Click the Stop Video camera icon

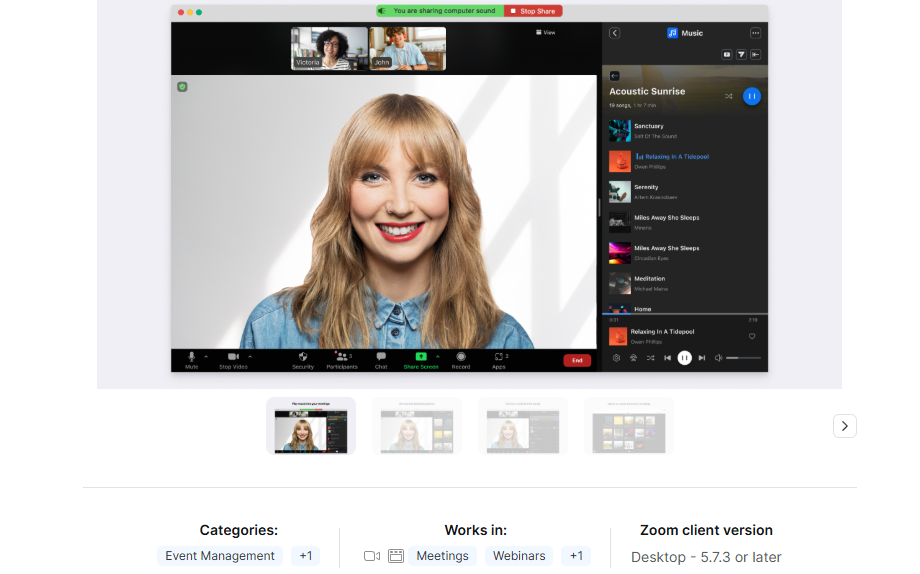pos(233,357)
